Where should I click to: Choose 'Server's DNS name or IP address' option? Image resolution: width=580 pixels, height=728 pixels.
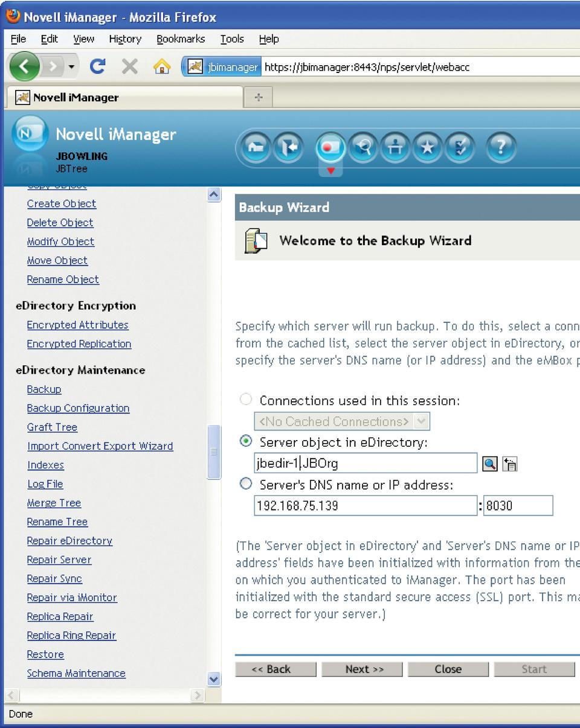tap(246, 484)
